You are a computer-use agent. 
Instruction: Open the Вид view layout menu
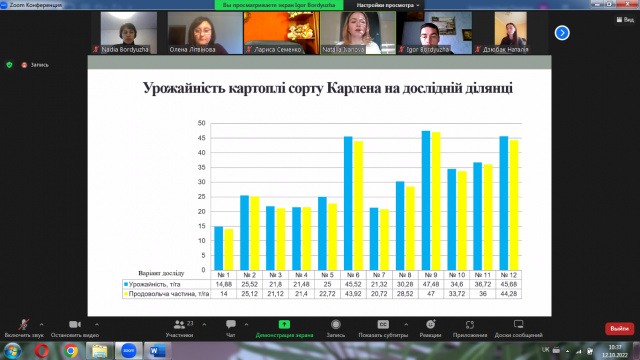tap(625, 20)
